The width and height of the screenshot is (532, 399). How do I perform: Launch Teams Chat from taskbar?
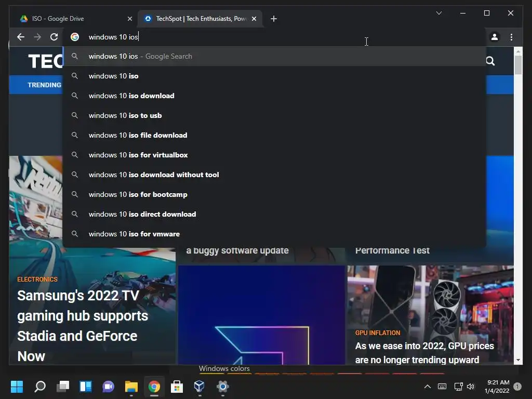(x=108, y=387)
